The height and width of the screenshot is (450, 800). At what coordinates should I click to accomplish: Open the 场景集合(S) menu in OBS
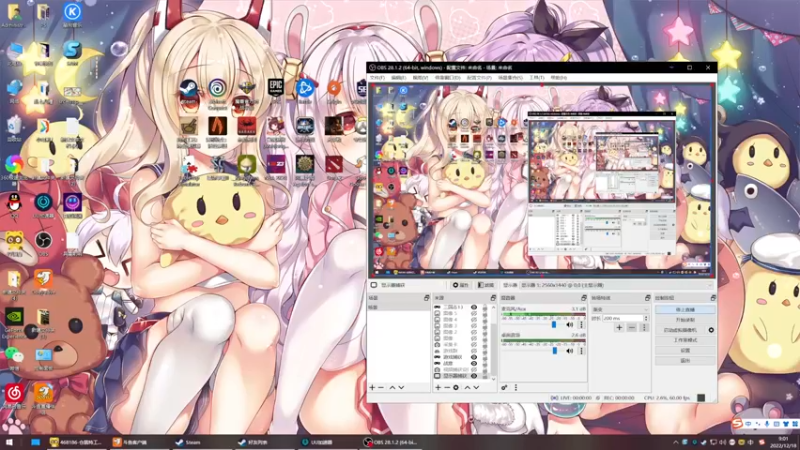coord(510,78)
